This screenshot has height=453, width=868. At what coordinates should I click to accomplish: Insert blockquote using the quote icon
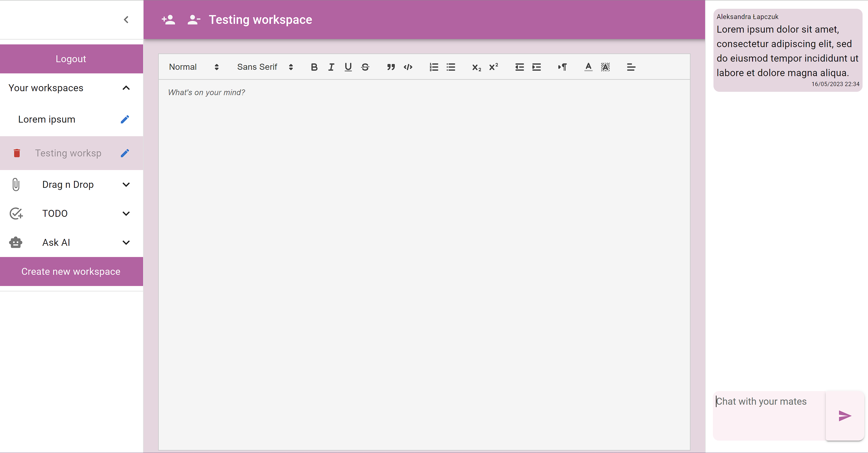tap(391, 67)
